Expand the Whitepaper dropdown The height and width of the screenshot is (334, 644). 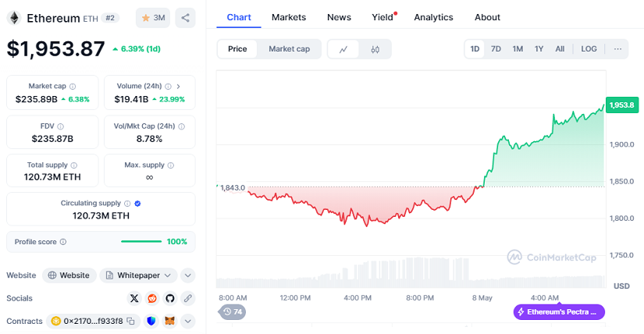click(x=188, y=275)
